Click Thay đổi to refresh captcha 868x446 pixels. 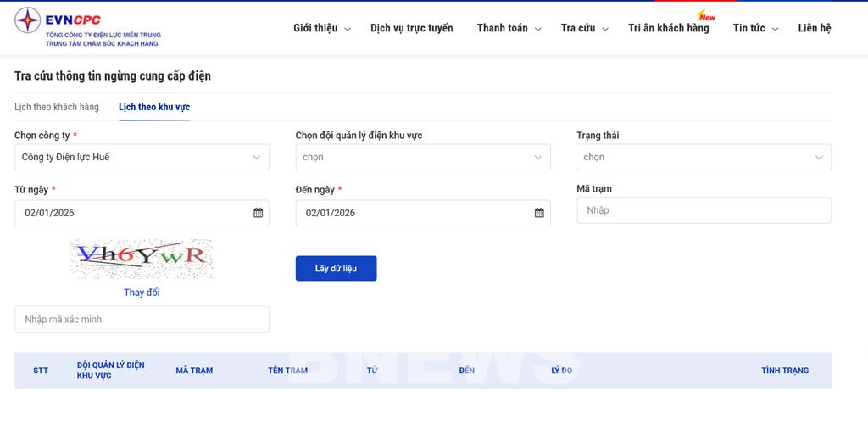pyautogui.click(x=142, y=293)
